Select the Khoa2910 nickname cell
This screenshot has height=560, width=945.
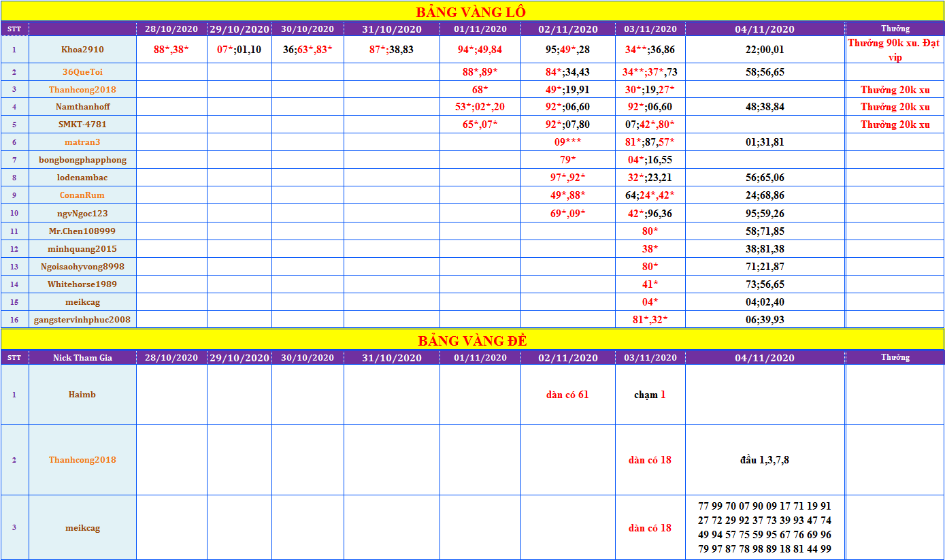pos(82,49)
